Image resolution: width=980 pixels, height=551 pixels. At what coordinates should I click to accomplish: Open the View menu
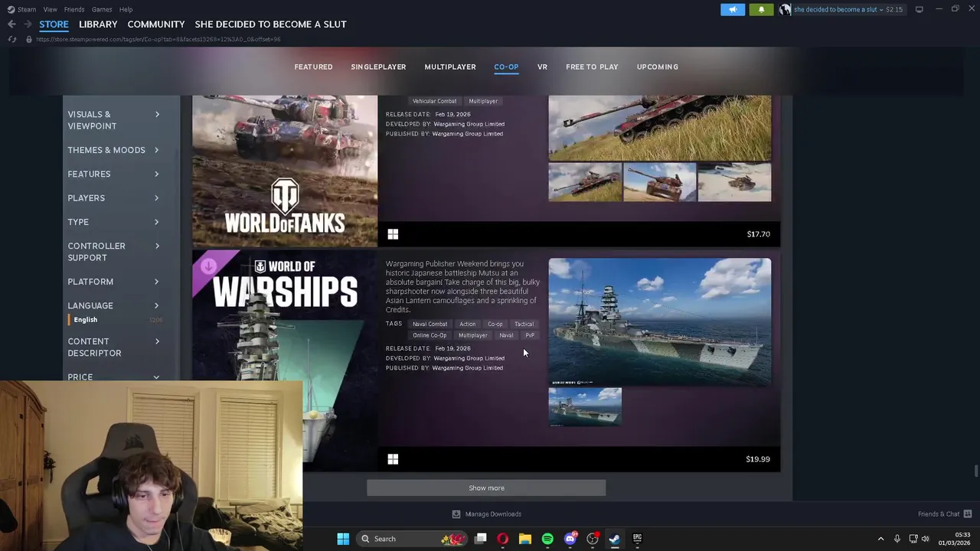[50, 9]
